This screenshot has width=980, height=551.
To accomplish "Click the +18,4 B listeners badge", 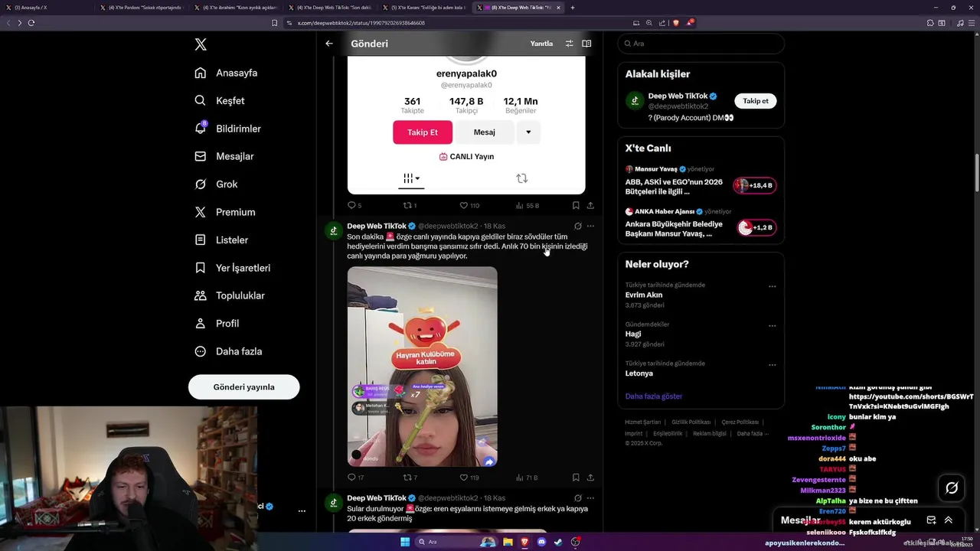I will pos(755,185).
